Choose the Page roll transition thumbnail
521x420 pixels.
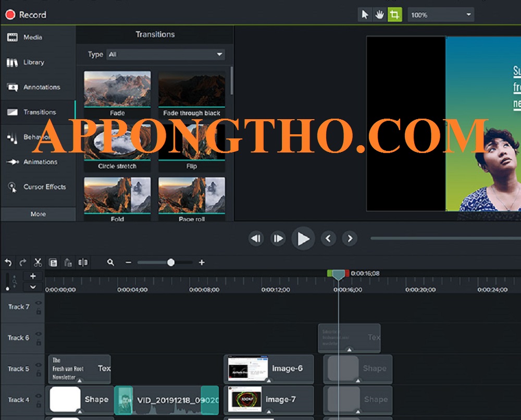[192, 195]
